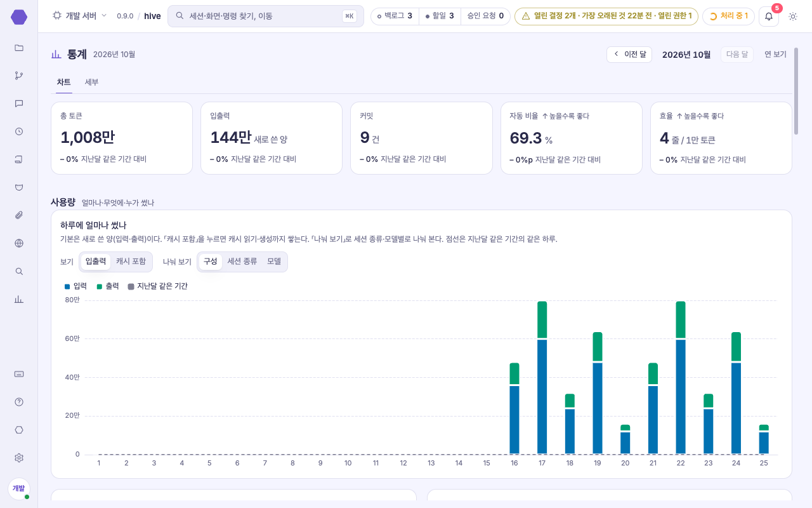Click the 총 토큰 1,008만 card
The height and width of the screenshot is (508, 812).
pyautogui.click(x=122, y=138)
